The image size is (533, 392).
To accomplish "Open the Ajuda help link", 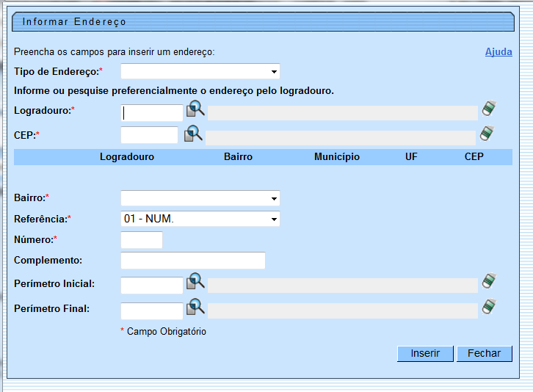I will (x=498, y=52).
